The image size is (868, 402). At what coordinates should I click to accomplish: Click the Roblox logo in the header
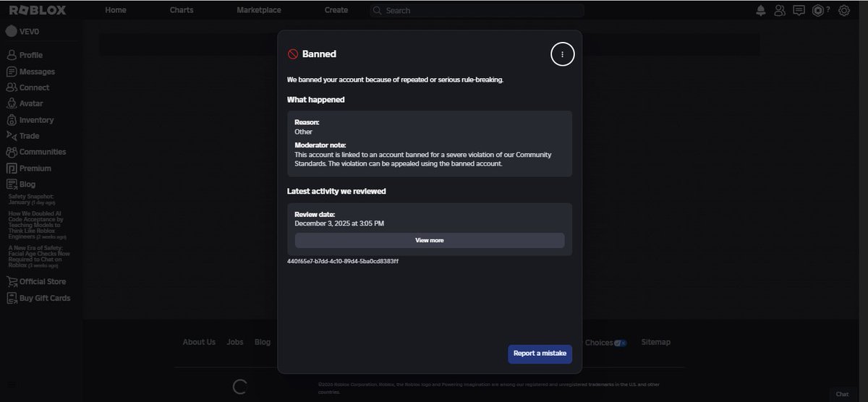(x=37, y=10)
